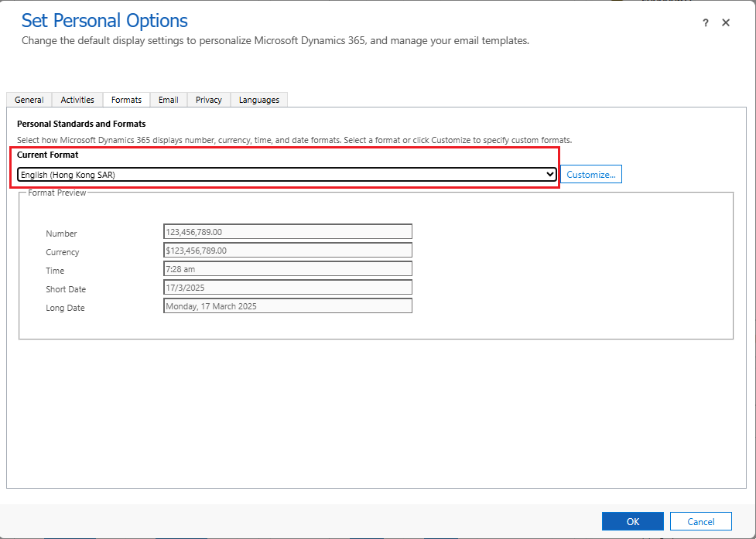Open the Activities tab
756x539 pixels.
(x=77, y=100)
